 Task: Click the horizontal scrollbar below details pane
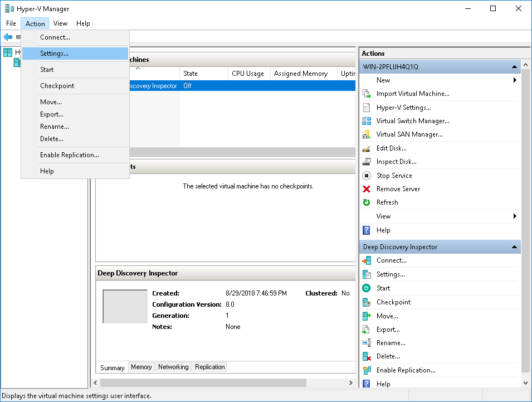(x=203, y=383)
